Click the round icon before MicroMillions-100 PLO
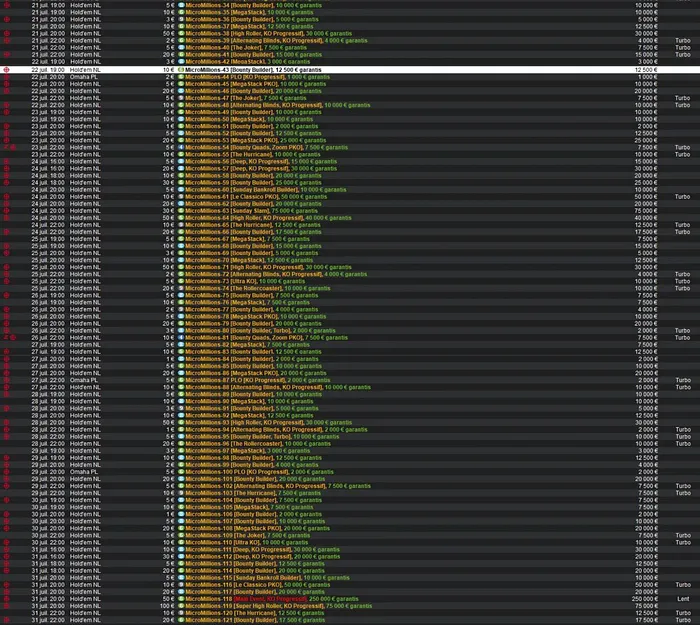Viewport: 700px width, 625px height. coord(181,472)
